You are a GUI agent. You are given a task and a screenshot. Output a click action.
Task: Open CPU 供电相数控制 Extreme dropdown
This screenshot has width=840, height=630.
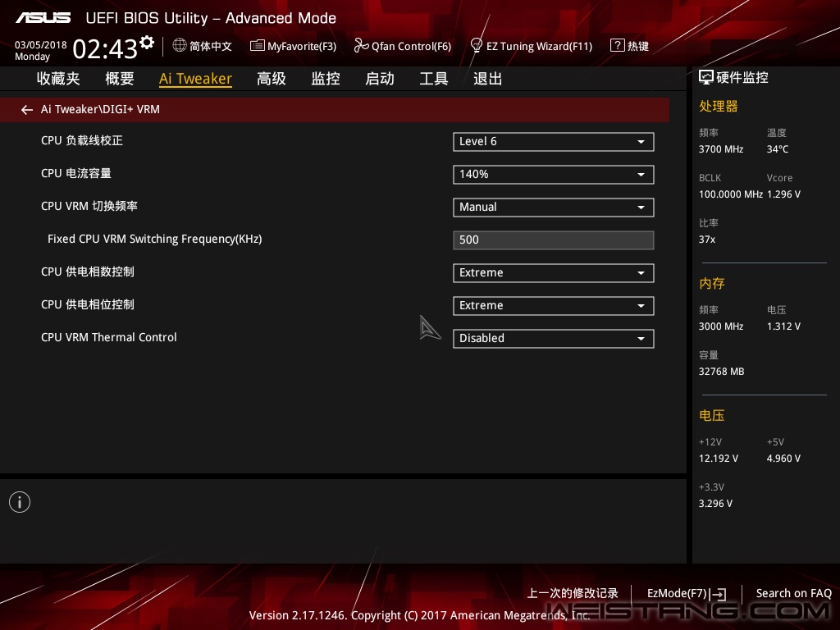pos(554,272)
